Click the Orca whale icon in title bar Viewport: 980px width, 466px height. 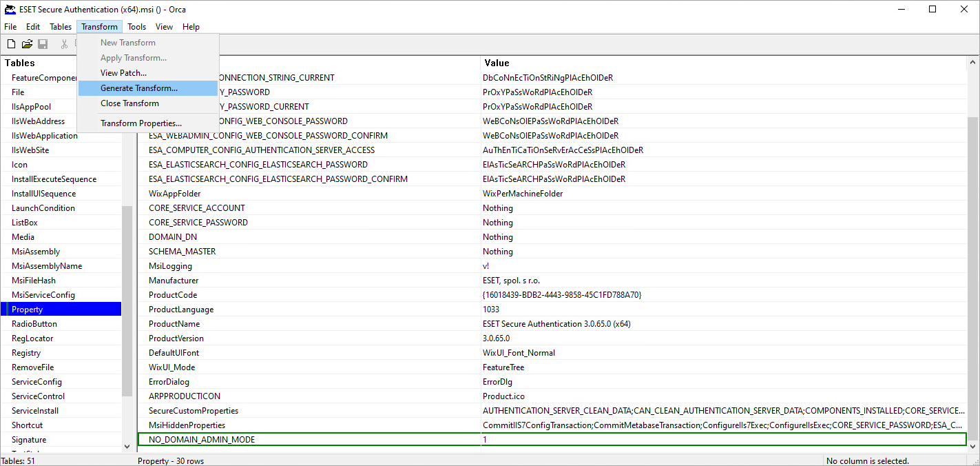click(x=10, y=10)
